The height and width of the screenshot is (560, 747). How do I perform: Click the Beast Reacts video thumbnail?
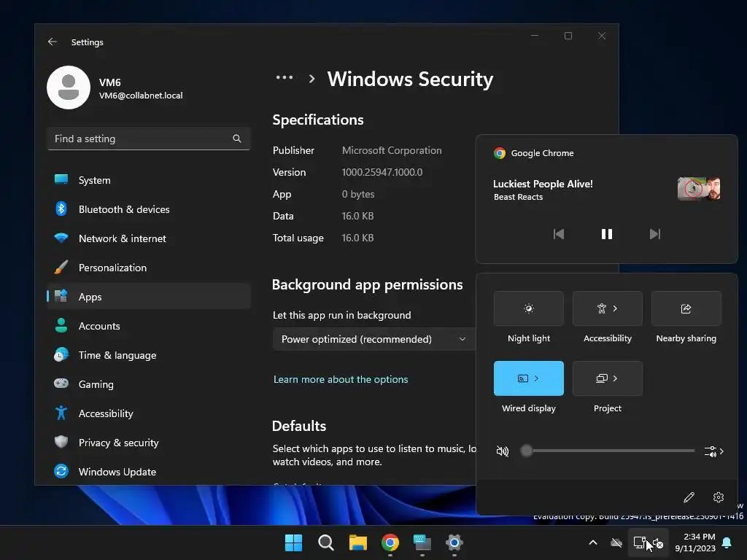699,189
